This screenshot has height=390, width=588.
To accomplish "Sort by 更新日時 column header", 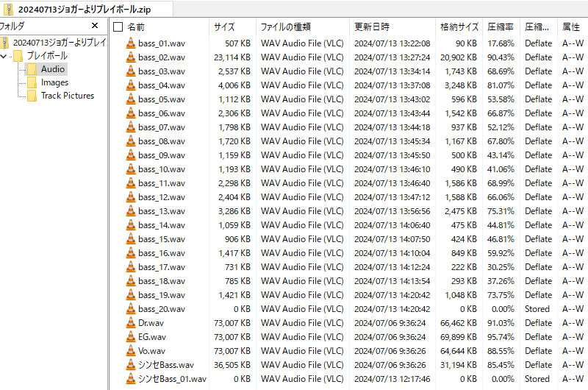I will click(372, 27).
